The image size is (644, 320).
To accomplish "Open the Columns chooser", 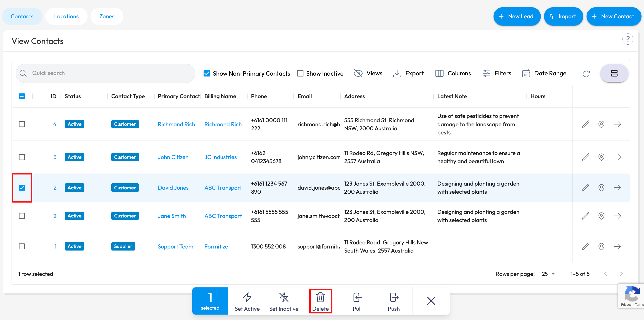I will pos(453,74).
